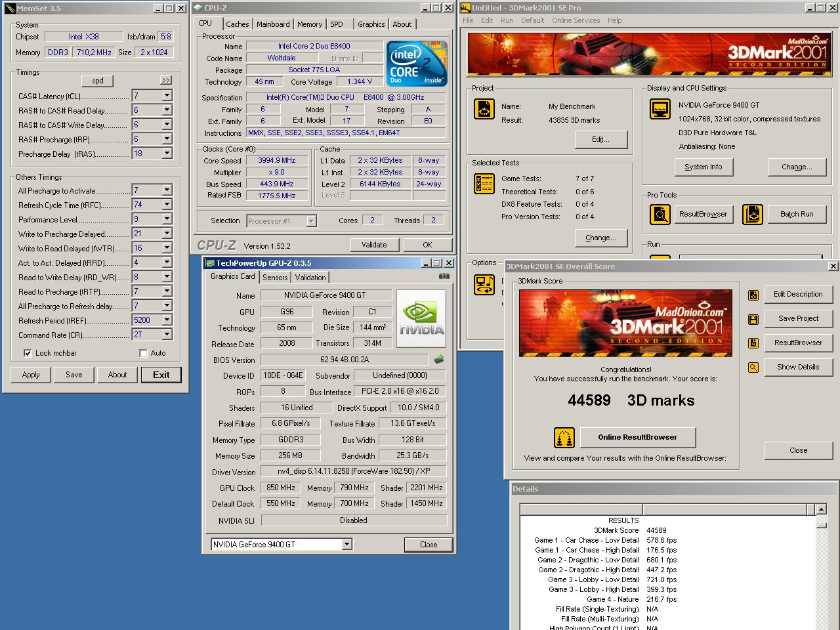Switch to the Graphics tab in CPU-Z
The height and width of the screenshot is (630, 840).
tap(371, 24)
